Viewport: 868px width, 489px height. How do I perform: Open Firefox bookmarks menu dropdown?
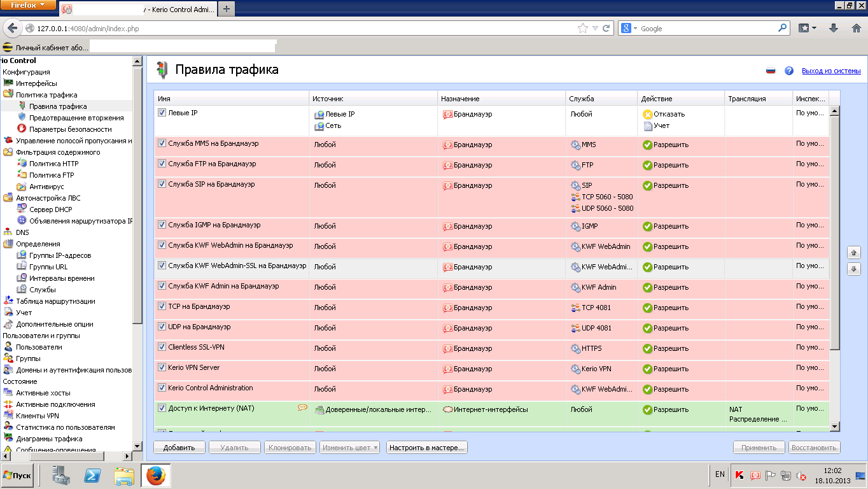point(808,28)
